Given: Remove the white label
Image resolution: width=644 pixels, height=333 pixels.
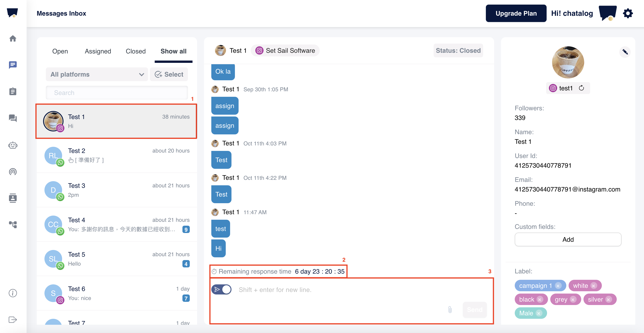Looking at the screenshot, I should [x=594, y=286].
